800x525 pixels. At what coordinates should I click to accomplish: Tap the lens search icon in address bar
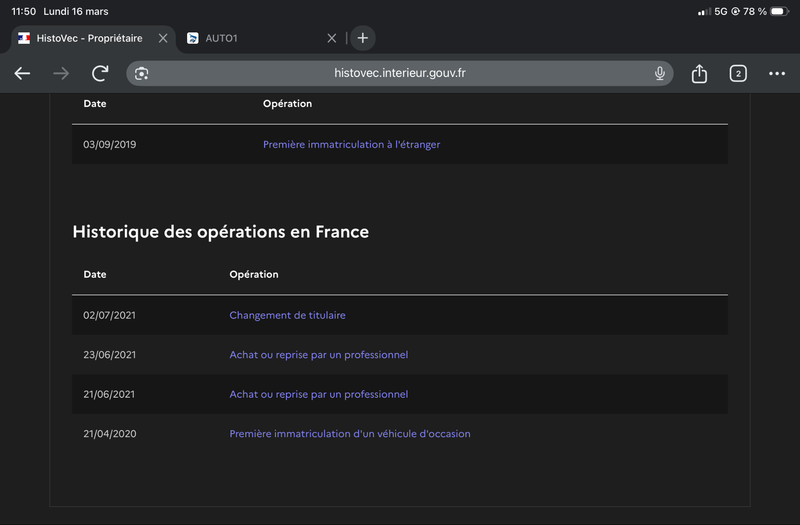[x=142, y=73]
